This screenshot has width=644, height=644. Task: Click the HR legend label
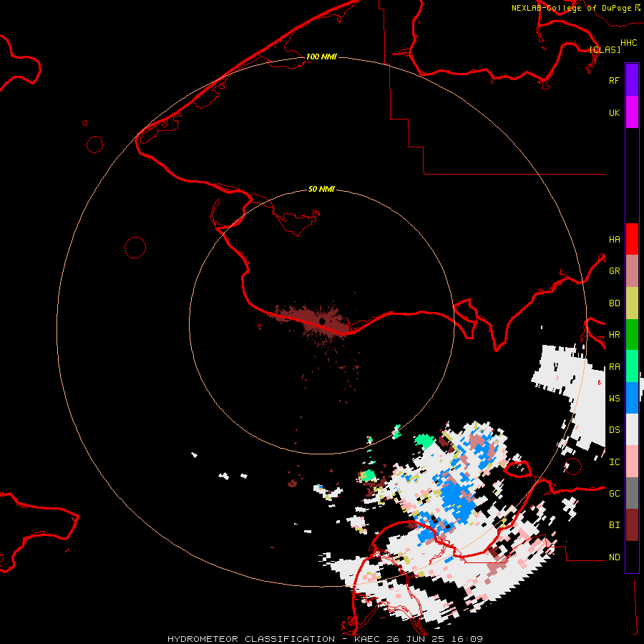click(614, 335)
